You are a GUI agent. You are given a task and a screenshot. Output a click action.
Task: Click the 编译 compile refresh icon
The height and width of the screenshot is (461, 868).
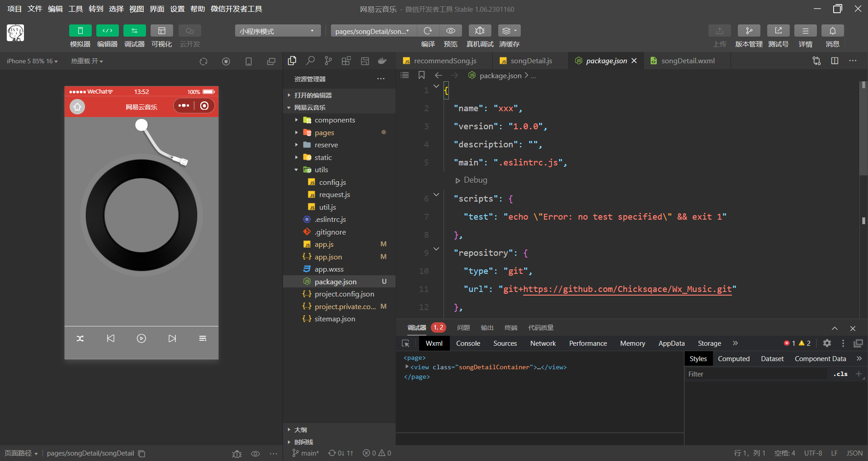(428, 31)
